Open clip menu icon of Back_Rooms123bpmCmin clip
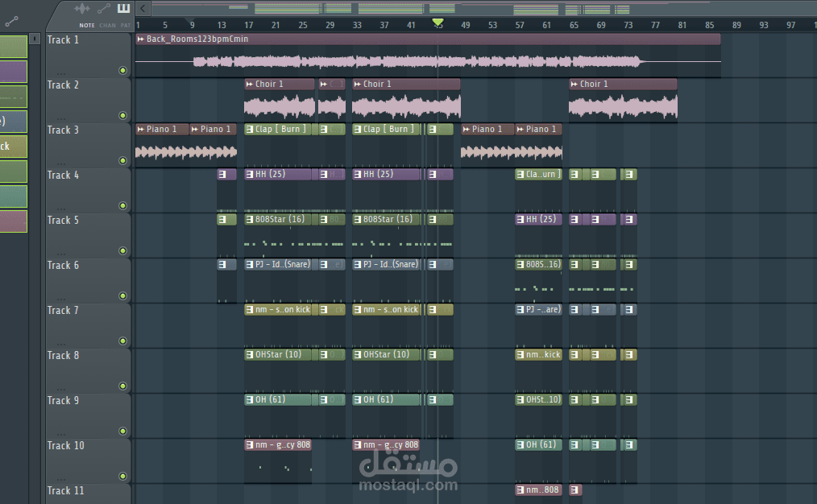 tap(141, 39)
